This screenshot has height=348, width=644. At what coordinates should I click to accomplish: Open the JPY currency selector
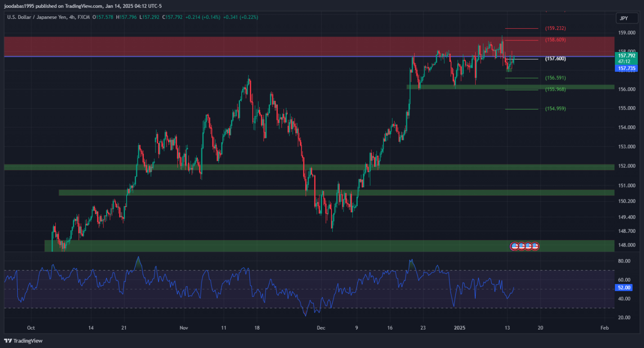623,18
